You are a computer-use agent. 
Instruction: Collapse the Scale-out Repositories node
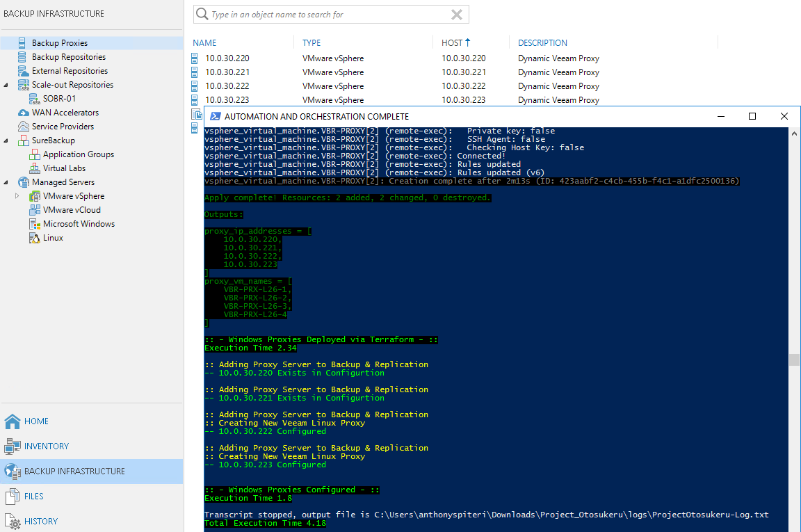6,85
